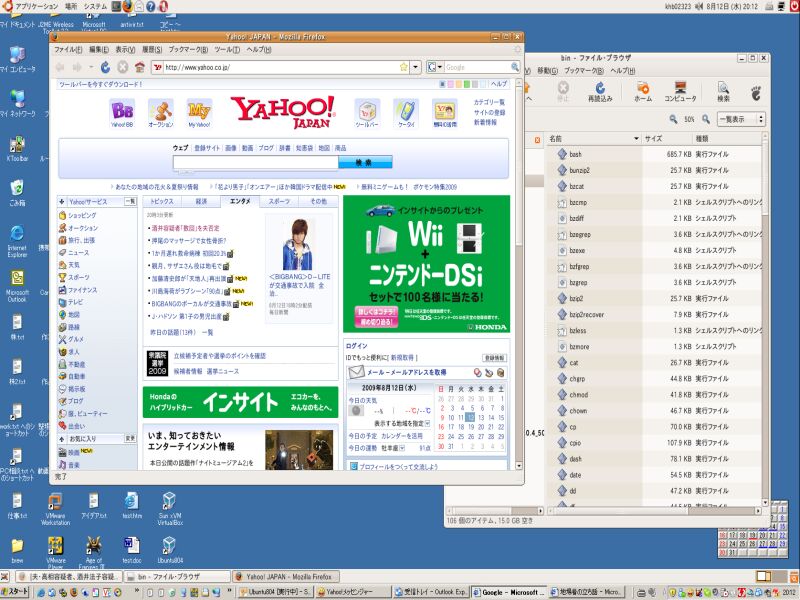
Task: Click the Yahoo finance link
Action: pos(82,290)
